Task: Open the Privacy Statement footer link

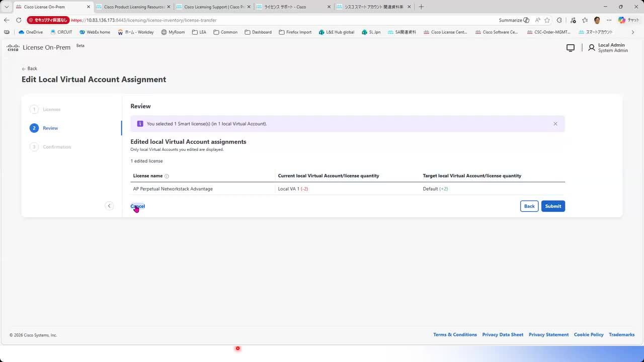Action: tap(548, 335)
